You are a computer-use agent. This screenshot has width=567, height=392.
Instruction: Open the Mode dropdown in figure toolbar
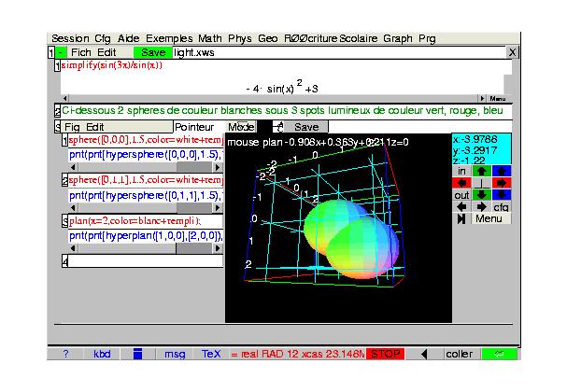click(242, 127)
